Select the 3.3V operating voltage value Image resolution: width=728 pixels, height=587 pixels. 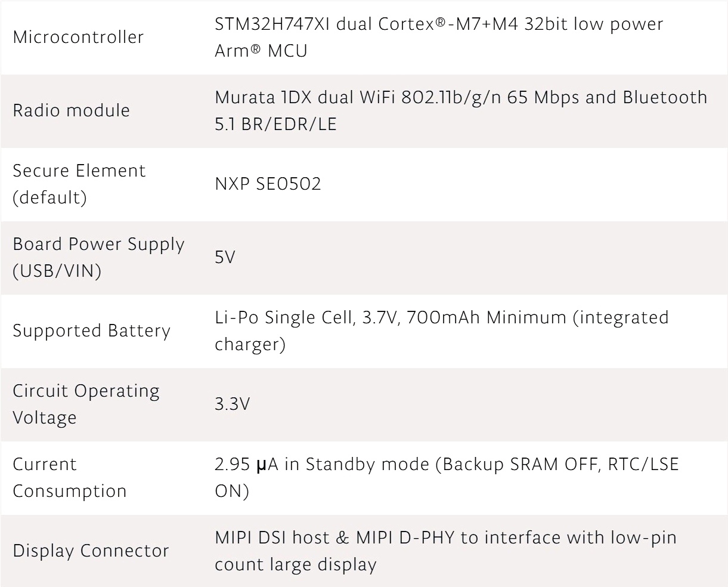click(232, 404)
